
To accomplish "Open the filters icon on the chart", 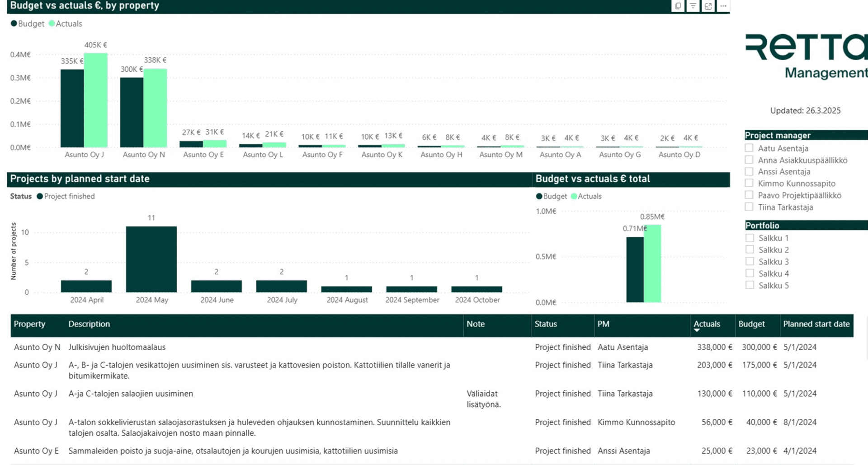I will click(x=693, y=6).
